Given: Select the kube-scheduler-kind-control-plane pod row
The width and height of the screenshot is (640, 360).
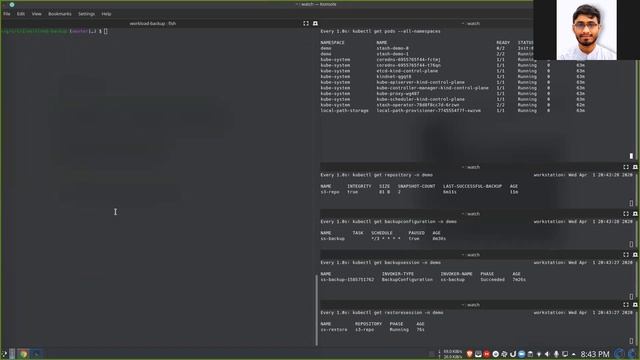Looking at the screenshot, I should click(453, 99).
